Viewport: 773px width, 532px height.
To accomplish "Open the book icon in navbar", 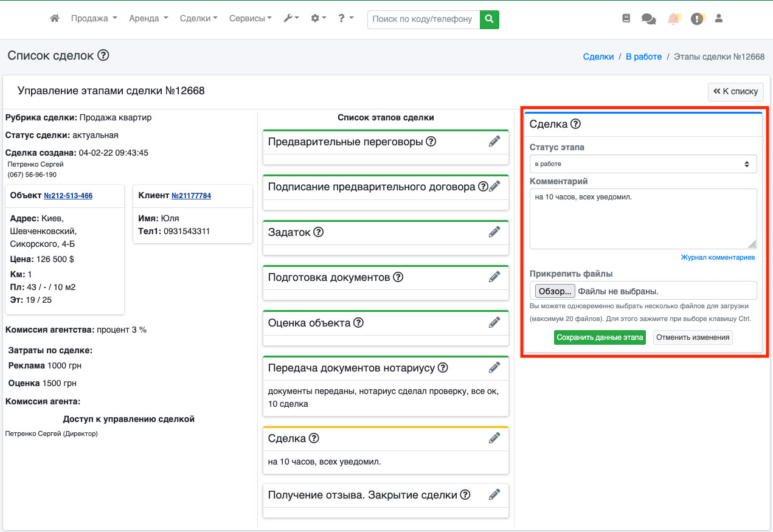I will point(626,19).
